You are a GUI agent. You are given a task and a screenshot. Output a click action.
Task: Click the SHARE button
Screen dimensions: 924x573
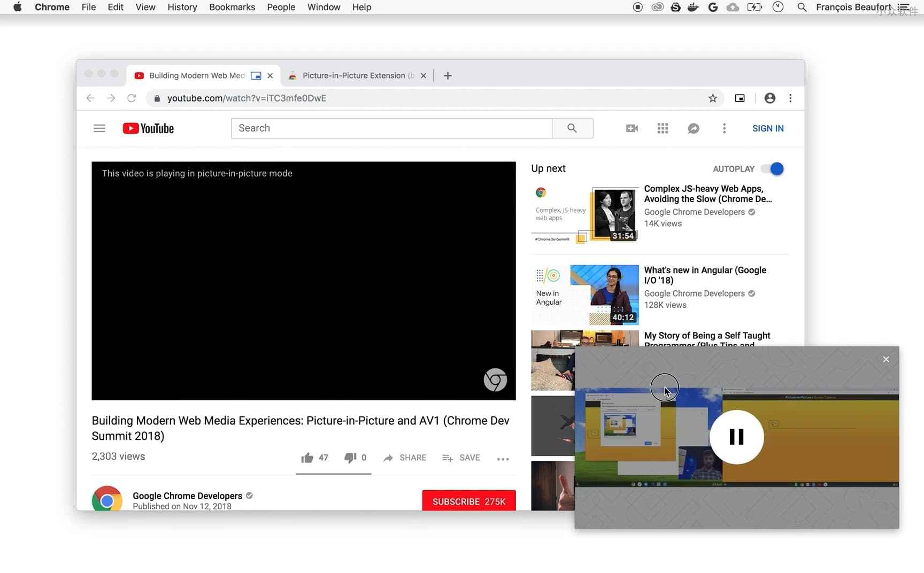(405, 458)
